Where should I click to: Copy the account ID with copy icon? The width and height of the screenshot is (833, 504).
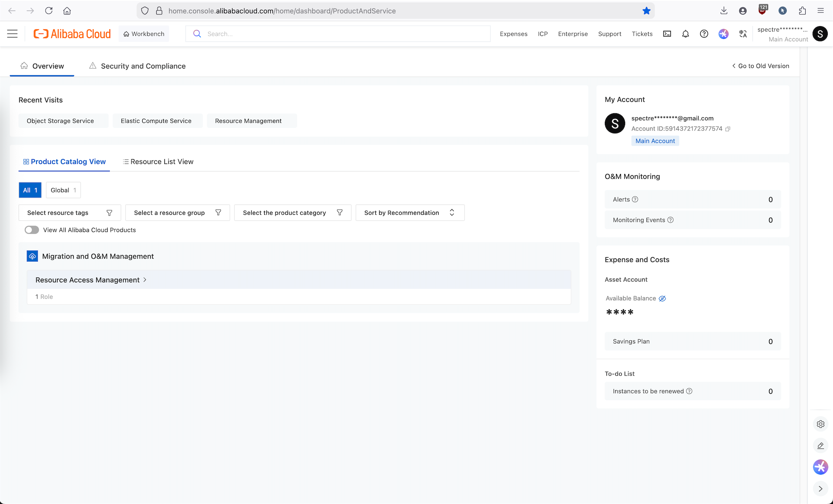(x=728, y=129)
